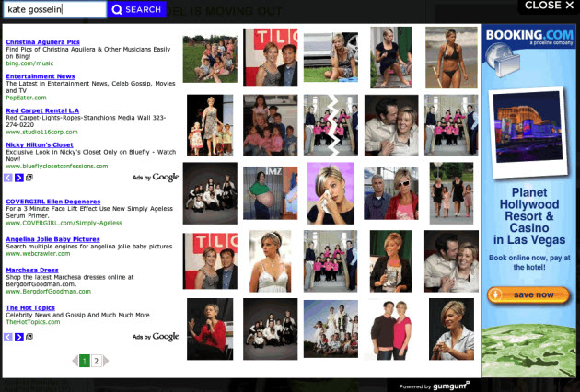Viewport: 580px width, 392px height.
Task: Click the blue SEARCH button
Action: pyautogui.click(x=136, y=9)
